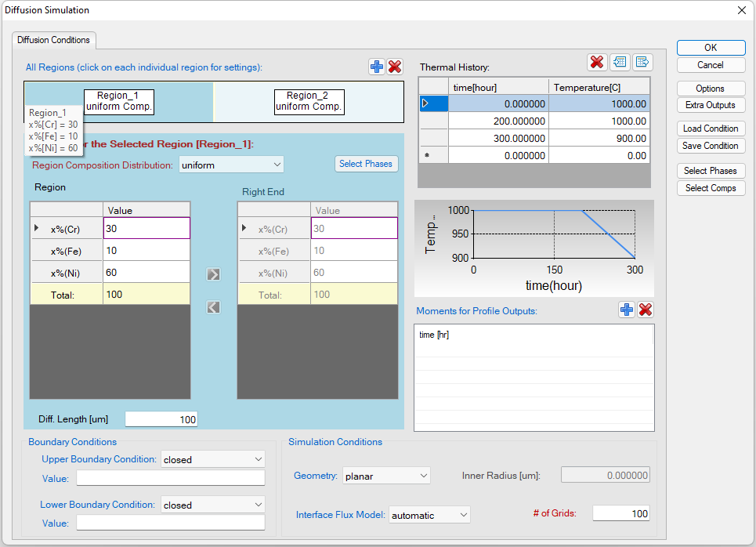Image resolution: width=756 pixels, height=547 pixels.
Task: Click the left arrow between composition tables
Action: [214, 307]
